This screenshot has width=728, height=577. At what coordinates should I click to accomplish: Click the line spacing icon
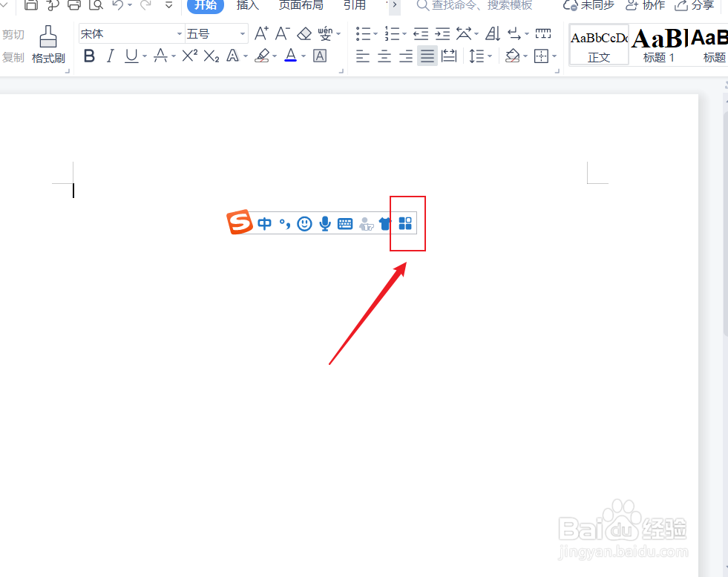476,56
